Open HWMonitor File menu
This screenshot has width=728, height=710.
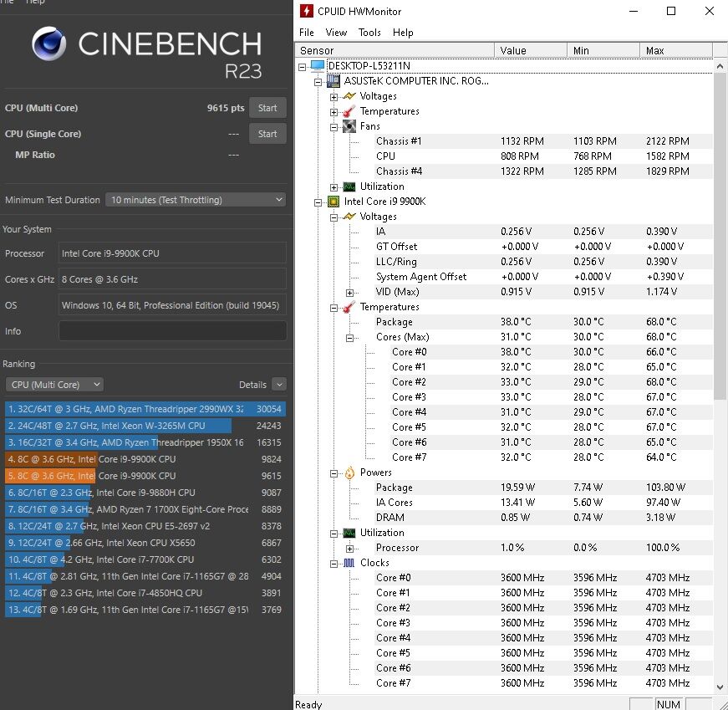click(x=307, y=33)
